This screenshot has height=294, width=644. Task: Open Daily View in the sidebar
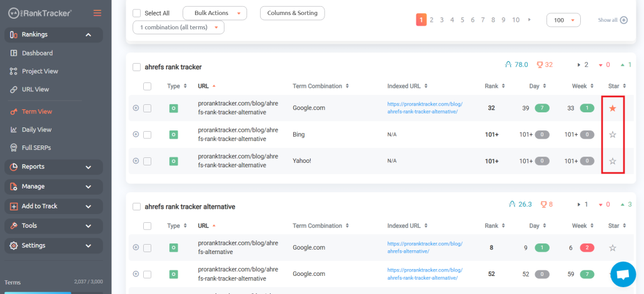click(37, 130)
